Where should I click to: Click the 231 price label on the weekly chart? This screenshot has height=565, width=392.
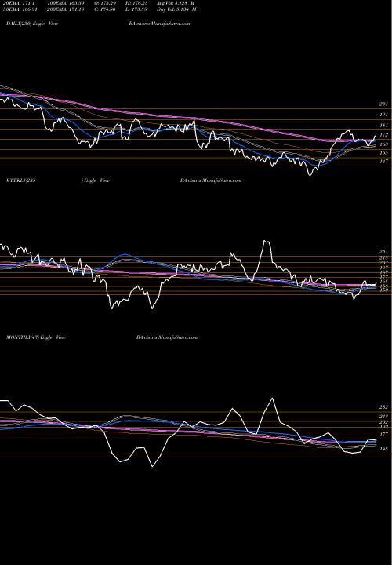383,252
